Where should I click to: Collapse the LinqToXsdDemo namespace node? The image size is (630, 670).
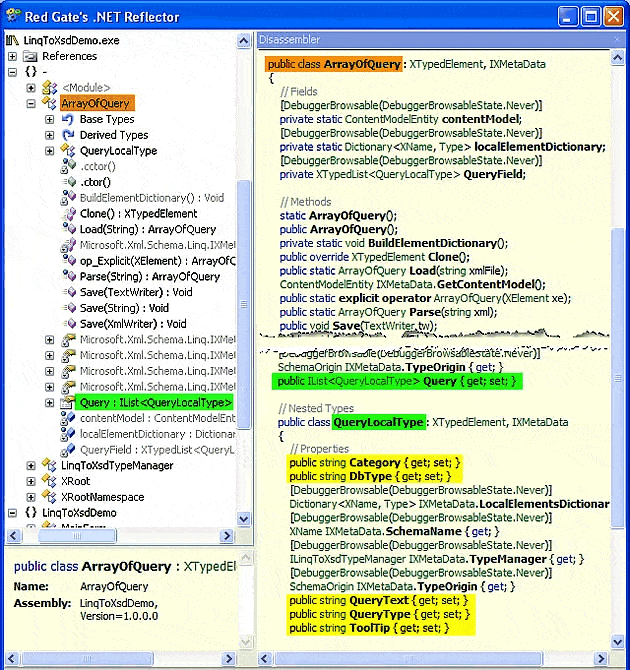point(12,513)
